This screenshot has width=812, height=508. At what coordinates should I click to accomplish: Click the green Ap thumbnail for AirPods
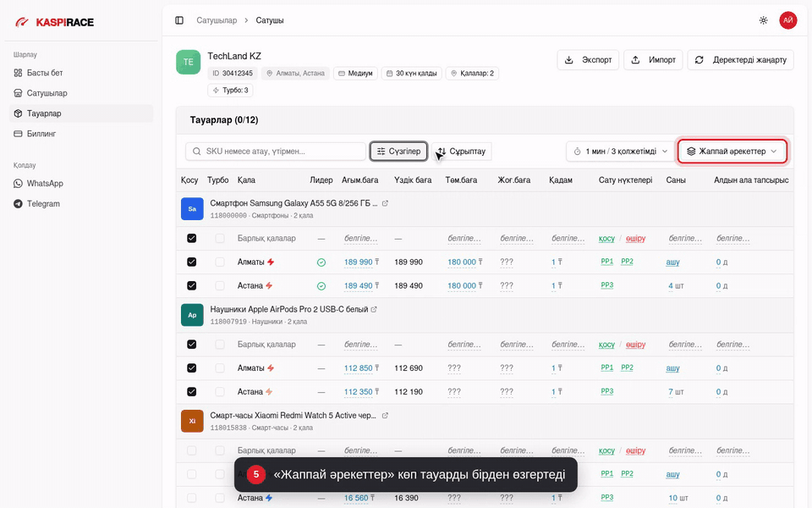point(192,315)
